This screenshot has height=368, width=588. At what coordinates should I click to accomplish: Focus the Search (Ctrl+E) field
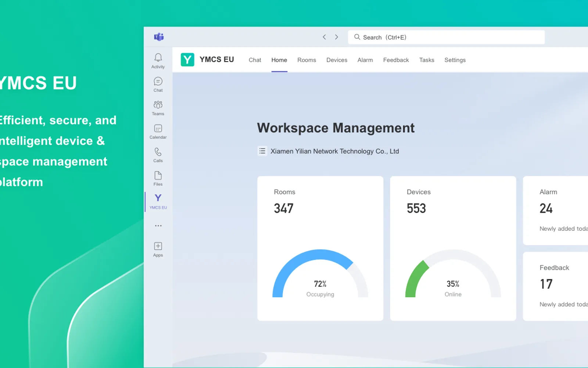446,37
